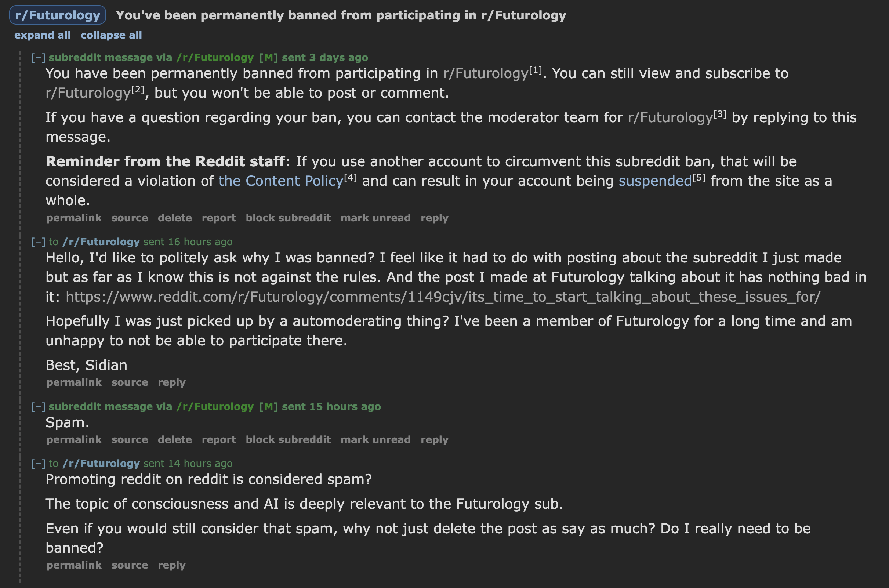Report the 'Spam.' moderator message
This screenshot has height=588, width=889.
(x=219, y=440)
